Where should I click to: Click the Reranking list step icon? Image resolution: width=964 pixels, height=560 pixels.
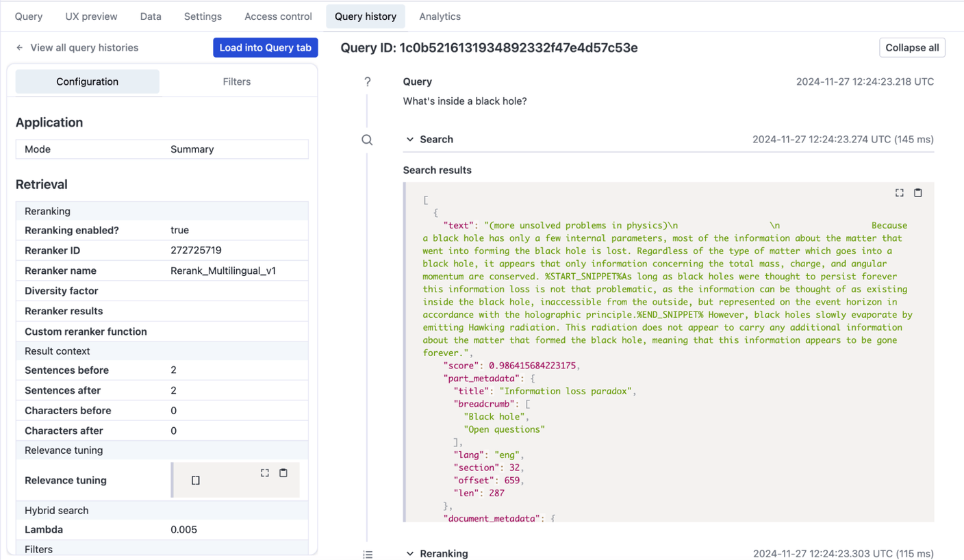click(x=368, y=554)
